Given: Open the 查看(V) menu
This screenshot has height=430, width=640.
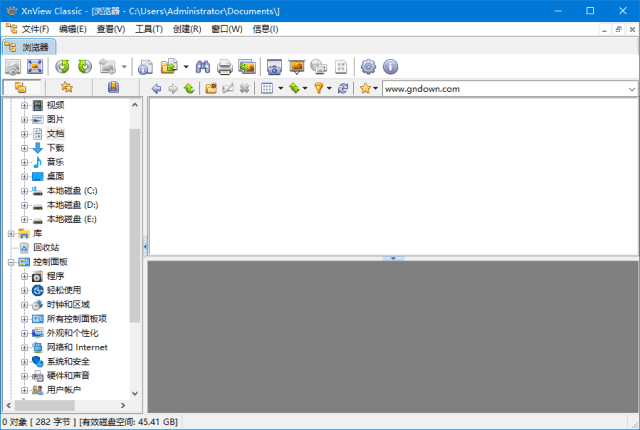Looking at the screenshot, I should 111,29.
